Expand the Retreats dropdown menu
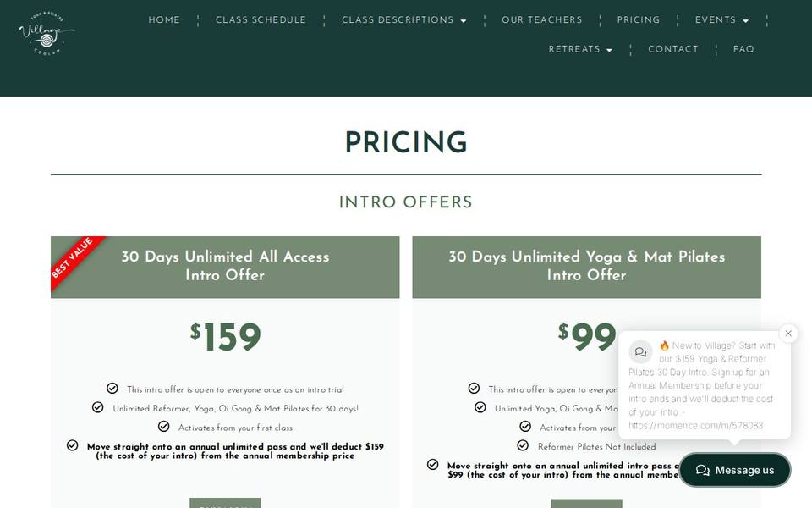Screen dimensions: 812x508 click(580, 49)
